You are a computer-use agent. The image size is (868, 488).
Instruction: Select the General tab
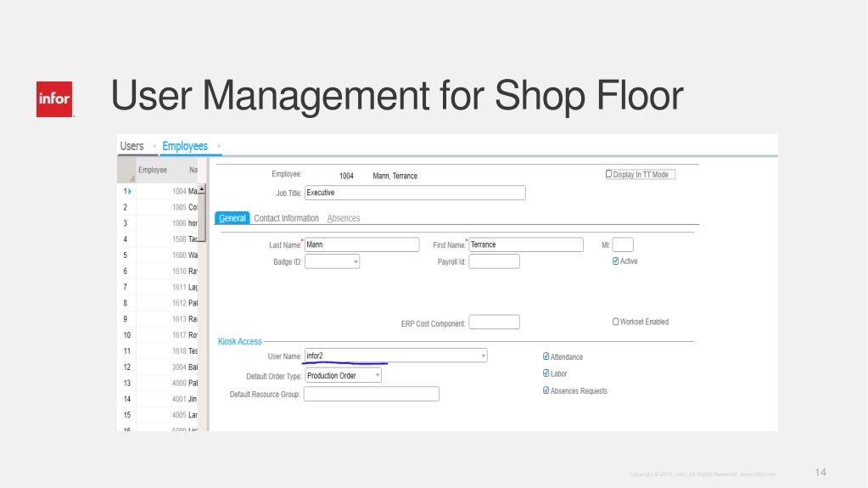click(x=232, y=218)
